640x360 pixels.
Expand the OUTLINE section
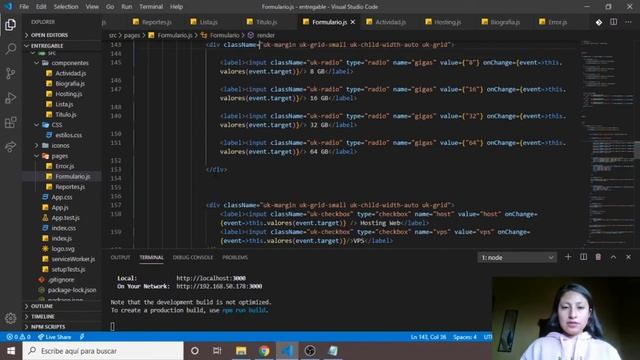click(61, 306)
